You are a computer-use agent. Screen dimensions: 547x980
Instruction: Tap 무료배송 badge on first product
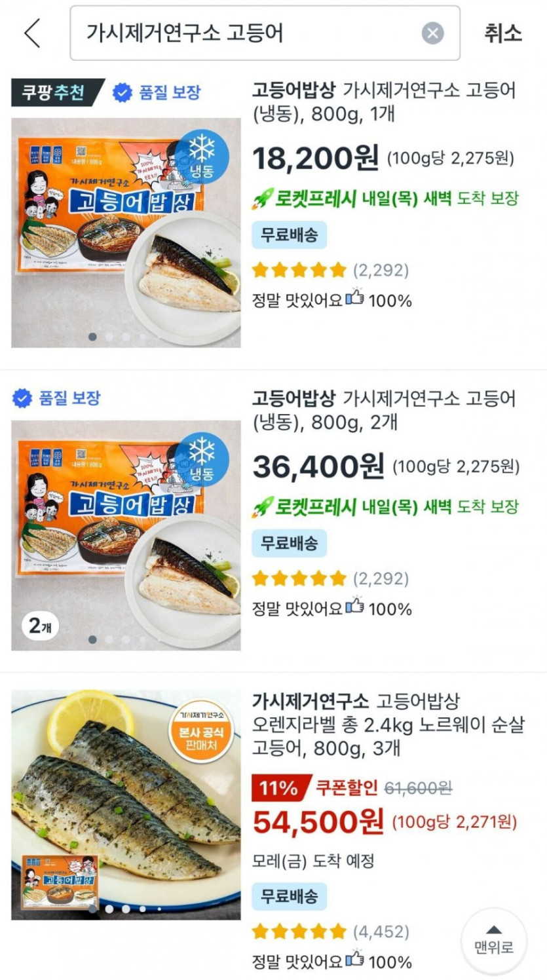click(289, 235)
